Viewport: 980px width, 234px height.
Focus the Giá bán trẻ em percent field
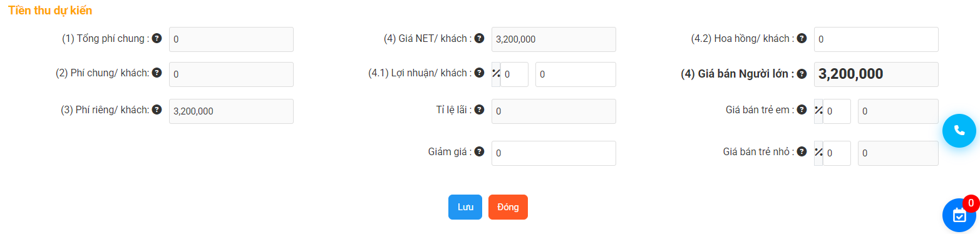coord(837,111)
